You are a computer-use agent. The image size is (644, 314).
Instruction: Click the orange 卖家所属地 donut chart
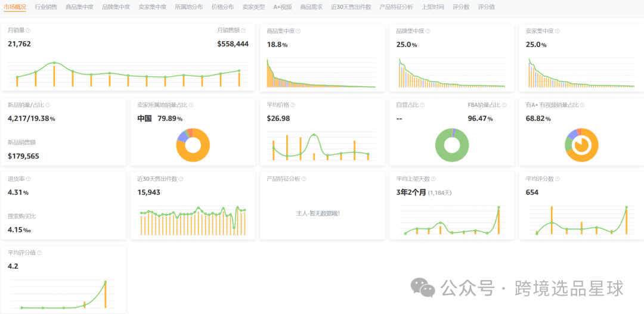tap(193, 145)
